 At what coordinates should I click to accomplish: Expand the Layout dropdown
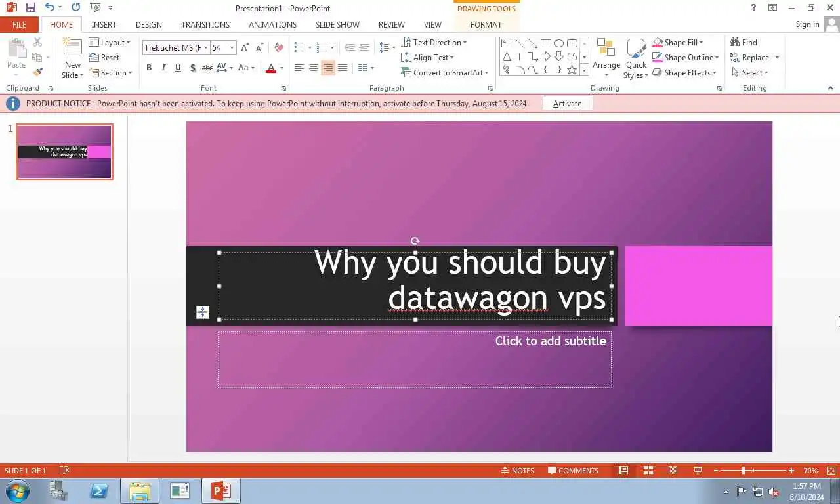(x=110, y=43)
